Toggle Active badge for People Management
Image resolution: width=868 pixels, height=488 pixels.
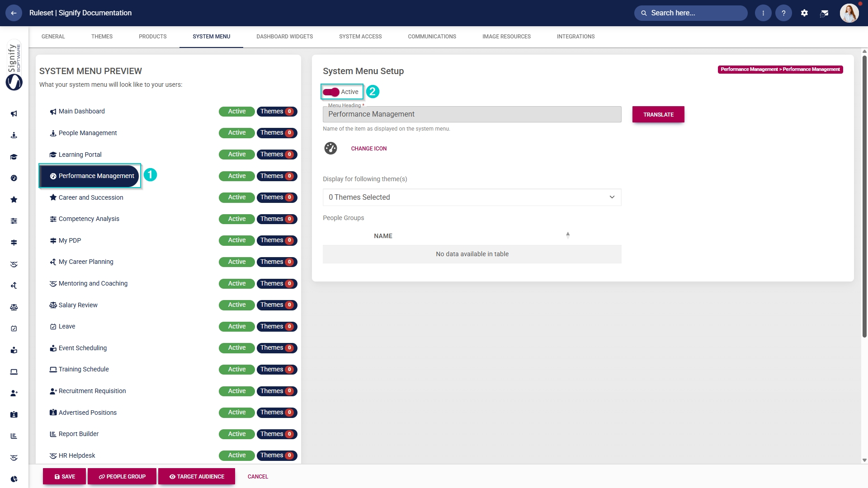point(237,133)
